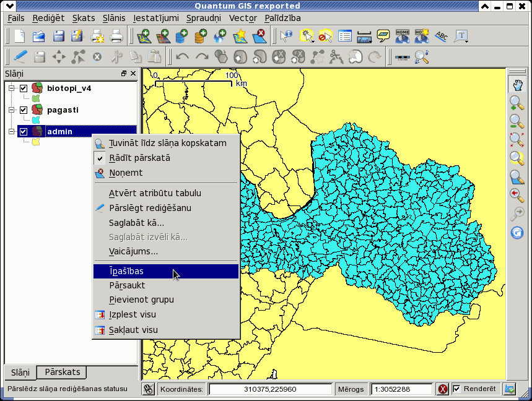This screenshot has width=532, height=401.
Task: Toggle editing with the blue pencil toolbar icon
Action: pos(20,56)
